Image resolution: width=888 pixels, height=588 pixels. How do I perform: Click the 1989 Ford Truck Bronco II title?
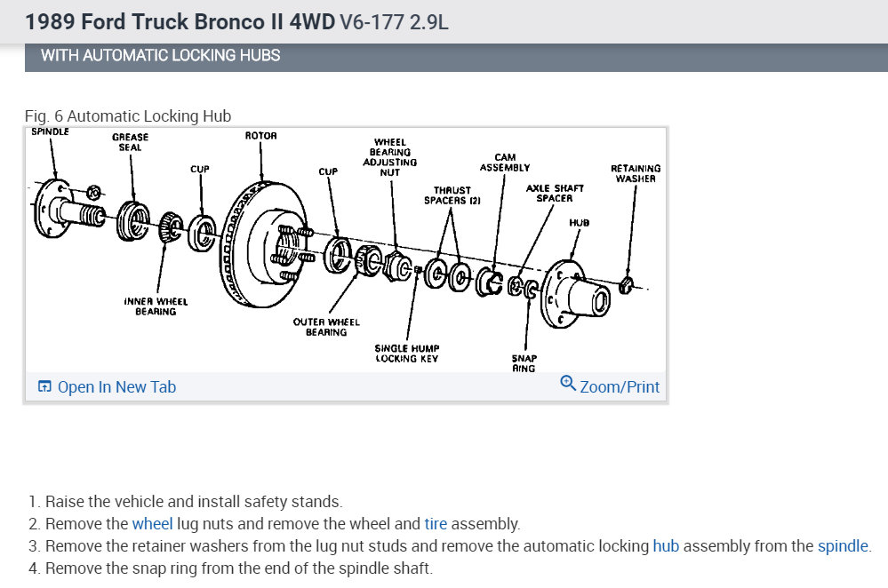tap(236, 22)
